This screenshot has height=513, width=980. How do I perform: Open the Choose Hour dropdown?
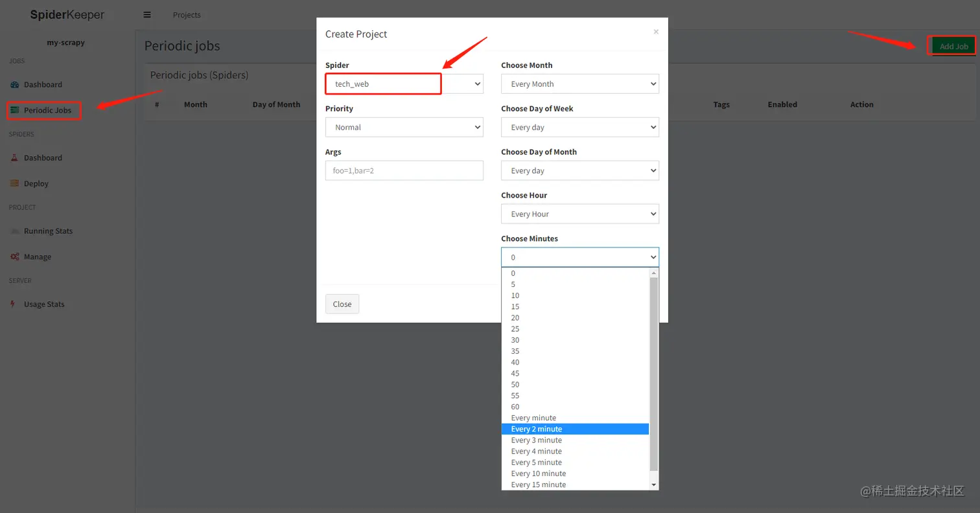(580, 214)
